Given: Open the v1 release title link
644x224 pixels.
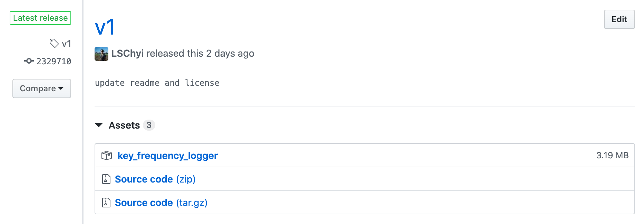Looking at the screenshot, I should [105, 27].
